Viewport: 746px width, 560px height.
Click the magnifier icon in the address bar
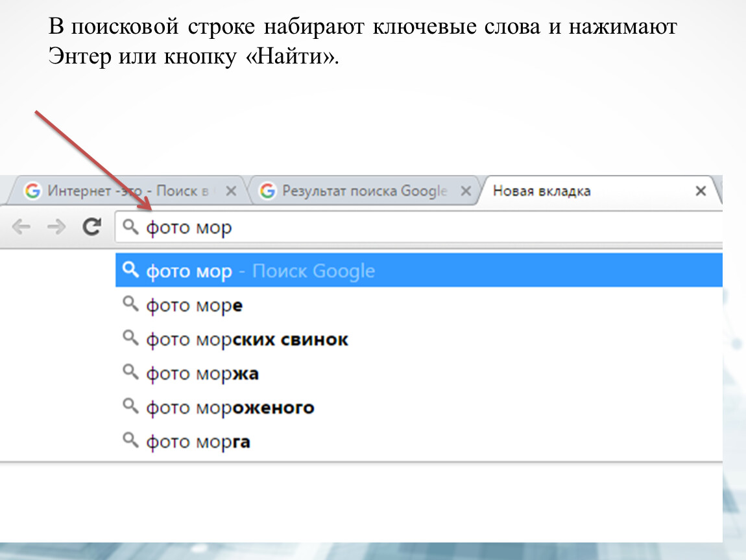click(130, 227)
